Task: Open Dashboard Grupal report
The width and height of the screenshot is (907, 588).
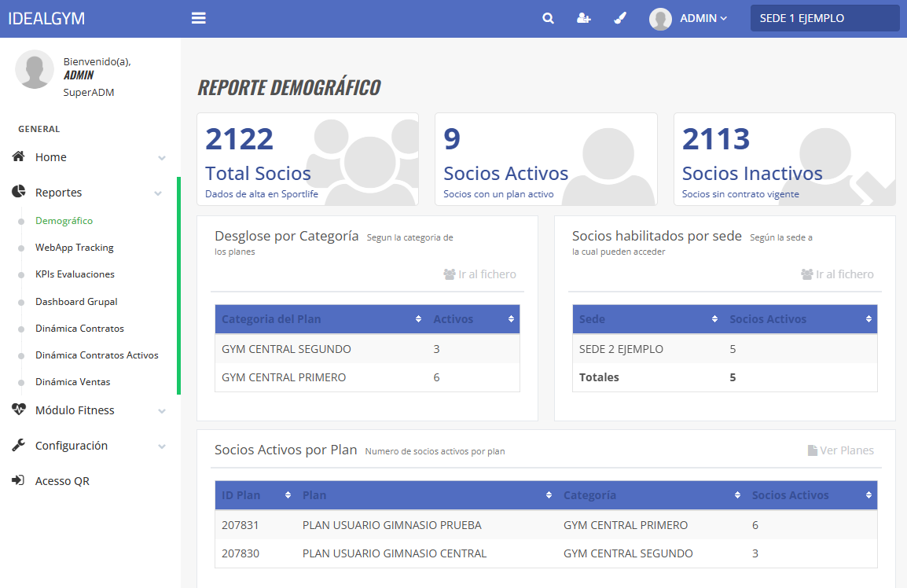Action: (x=76, y=302)
